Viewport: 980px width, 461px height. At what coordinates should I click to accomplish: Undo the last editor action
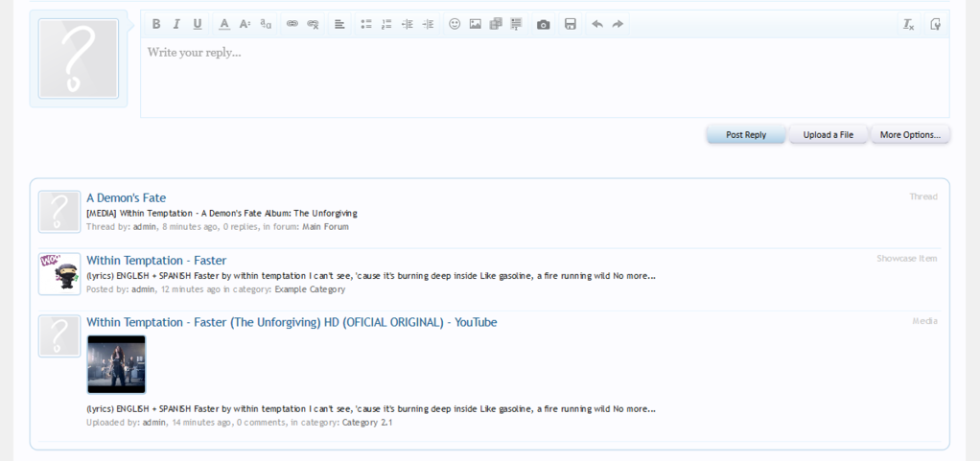(597, 24)
